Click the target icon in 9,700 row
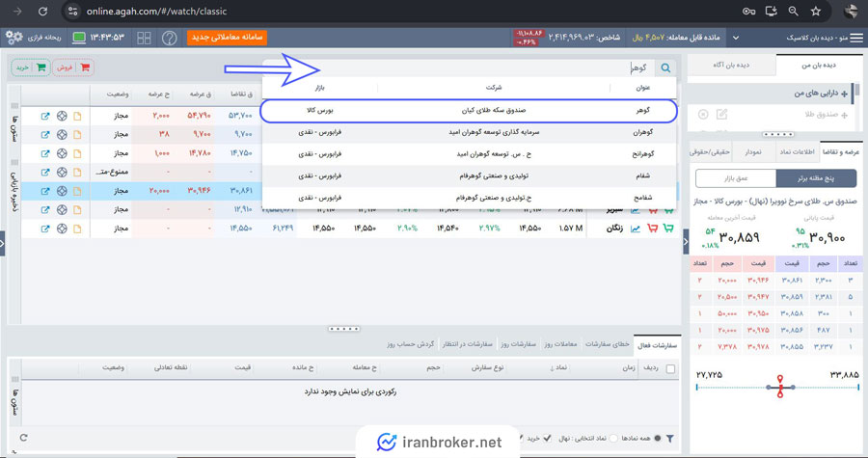868x458 pixels. click(62, 134)
